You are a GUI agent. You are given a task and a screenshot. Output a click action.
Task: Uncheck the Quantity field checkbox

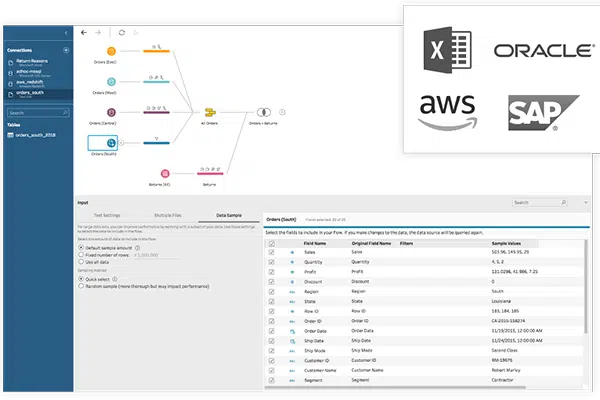[x=272, y=262]
